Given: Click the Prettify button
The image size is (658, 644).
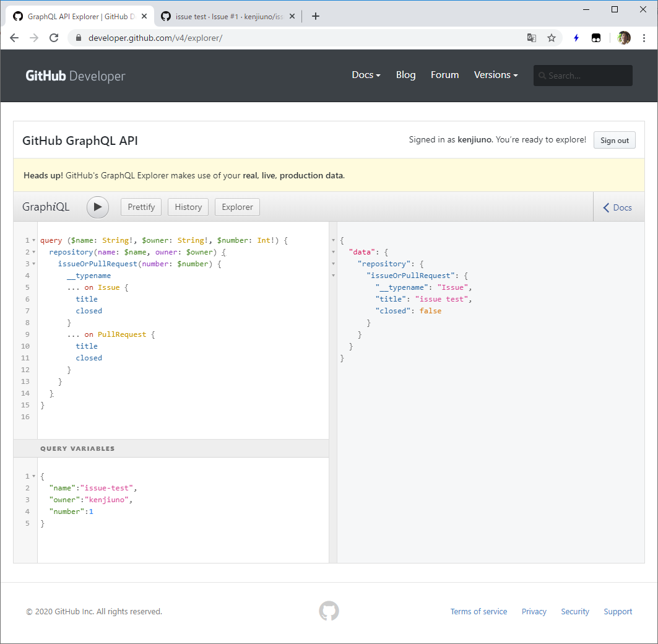Looking at the screenshot, I should coord(141,207).
